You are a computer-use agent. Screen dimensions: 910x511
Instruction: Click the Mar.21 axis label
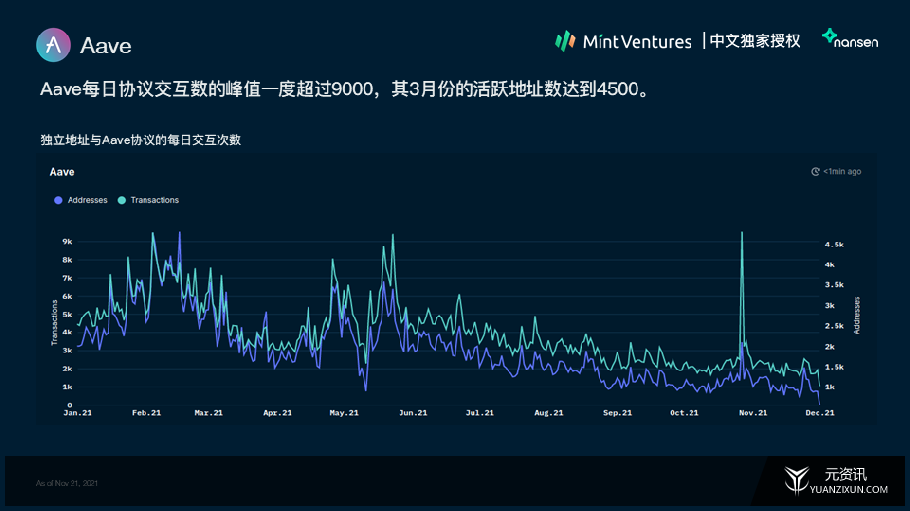coord(208,413)
